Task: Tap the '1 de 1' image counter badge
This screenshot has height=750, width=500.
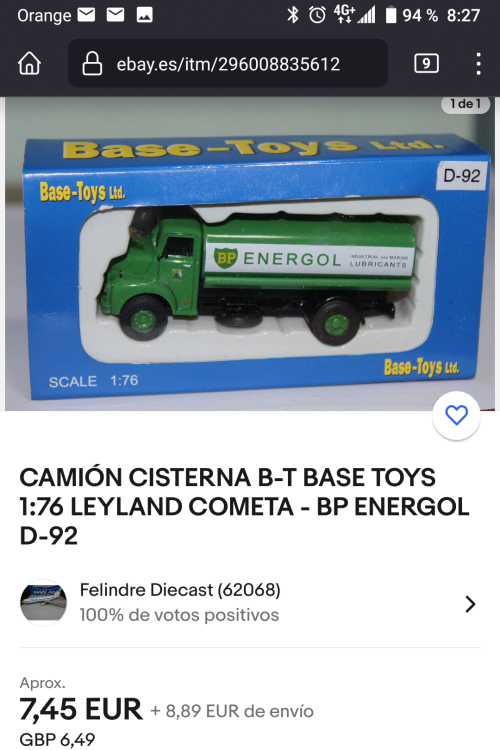Action: (465, 103)
